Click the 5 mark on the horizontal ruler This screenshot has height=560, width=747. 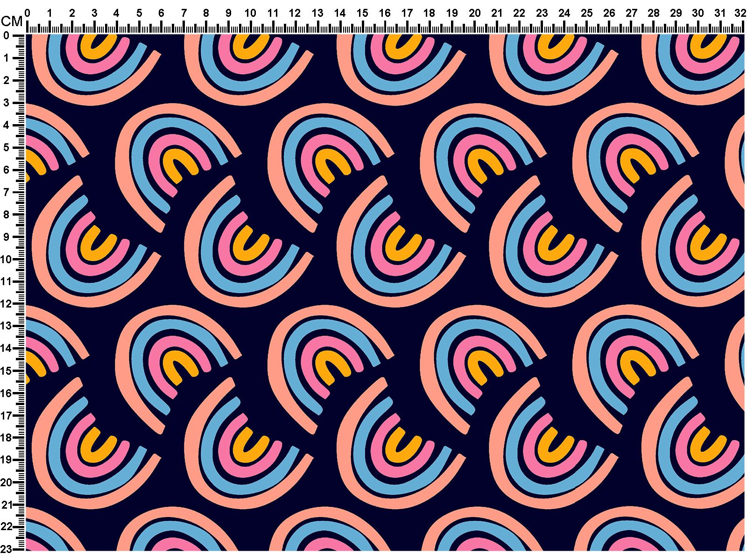[139, 13]
